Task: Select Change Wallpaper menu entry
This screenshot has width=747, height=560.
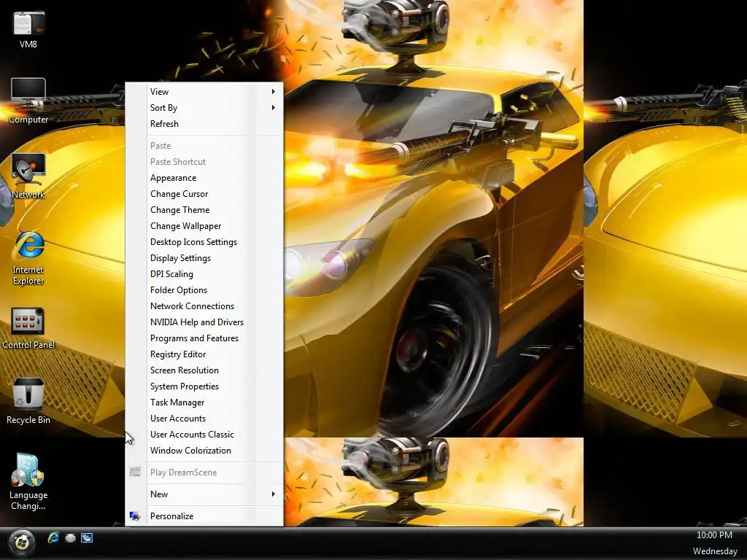Action: (x=204, y=226)
